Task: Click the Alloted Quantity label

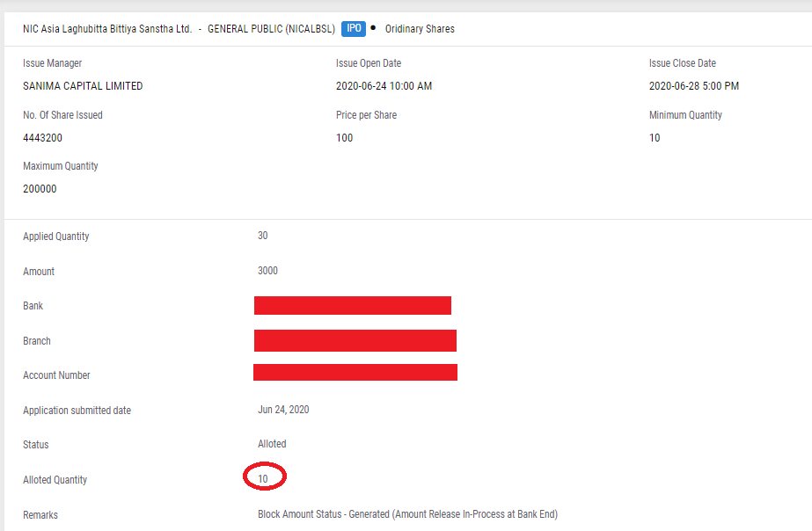Action: 55,480
